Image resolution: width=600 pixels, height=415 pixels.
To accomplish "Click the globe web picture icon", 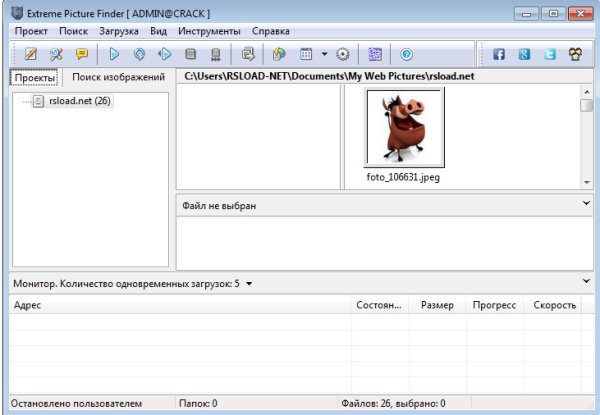I will (279, 54).
